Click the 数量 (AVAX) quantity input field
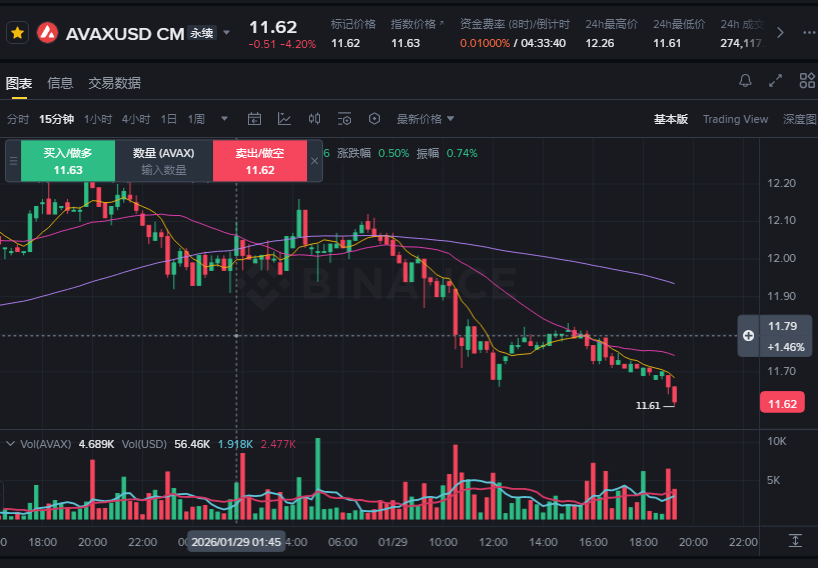This screenshot has height=568, width=818. [164, 170]
